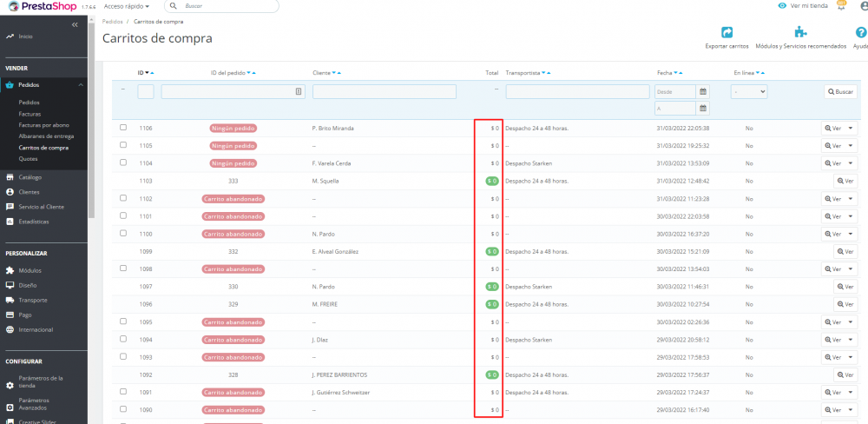Expand Ver dropdown arrow for cart 1105
The width and height of the screenshot is (868, 424).
(x=852, y=146)
